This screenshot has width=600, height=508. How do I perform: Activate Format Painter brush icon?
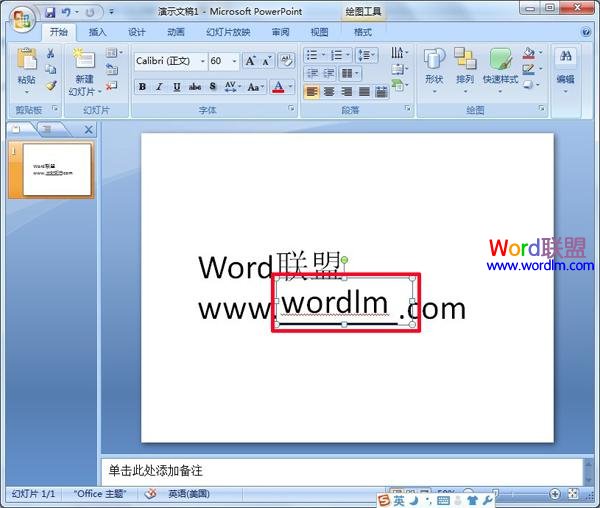51,86
